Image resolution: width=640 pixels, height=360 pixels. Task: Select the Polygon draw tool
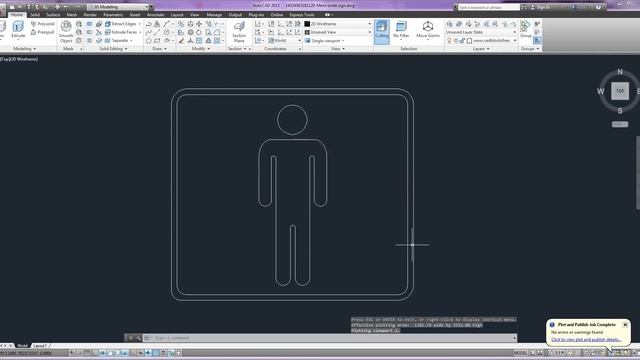(x=149, y=40)
